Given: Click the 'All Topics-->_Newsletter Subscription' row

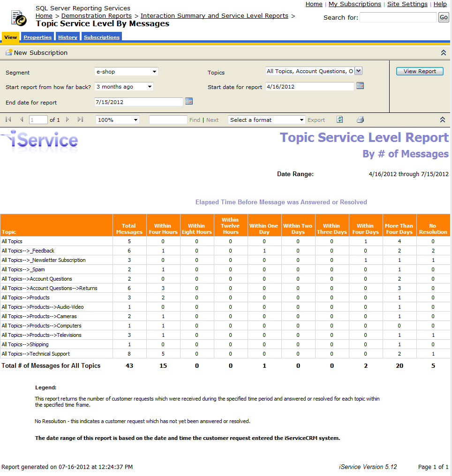Looking at the screenshot, I should tap(225, 260).
